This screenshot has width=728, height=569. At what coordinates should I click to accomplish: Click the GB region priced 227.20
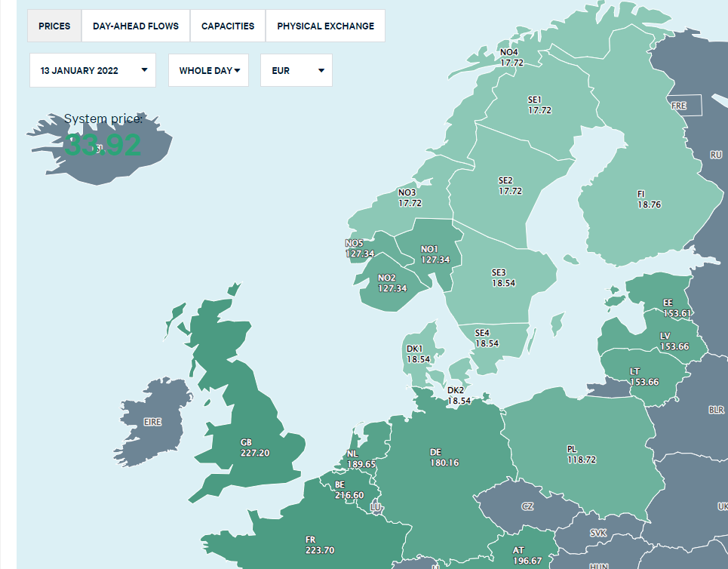click(x=253, y=448)
